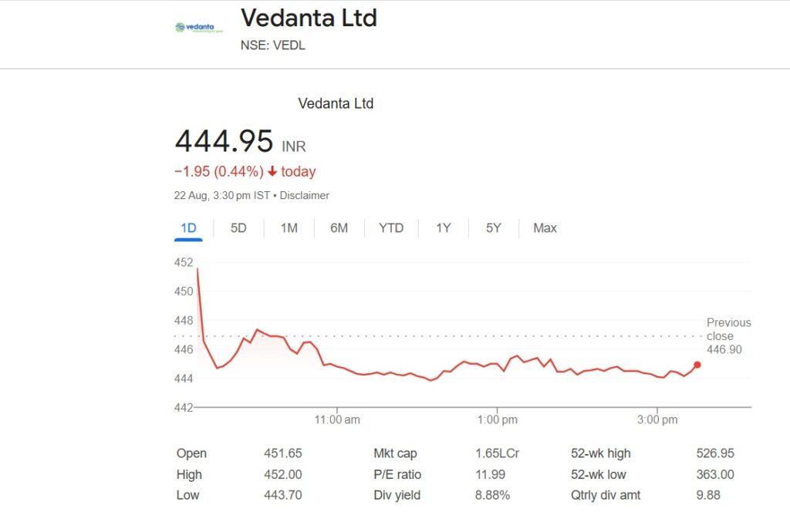Click the 11:00 am axis marker
Screen dimensions: 790x532
(337, 419)
